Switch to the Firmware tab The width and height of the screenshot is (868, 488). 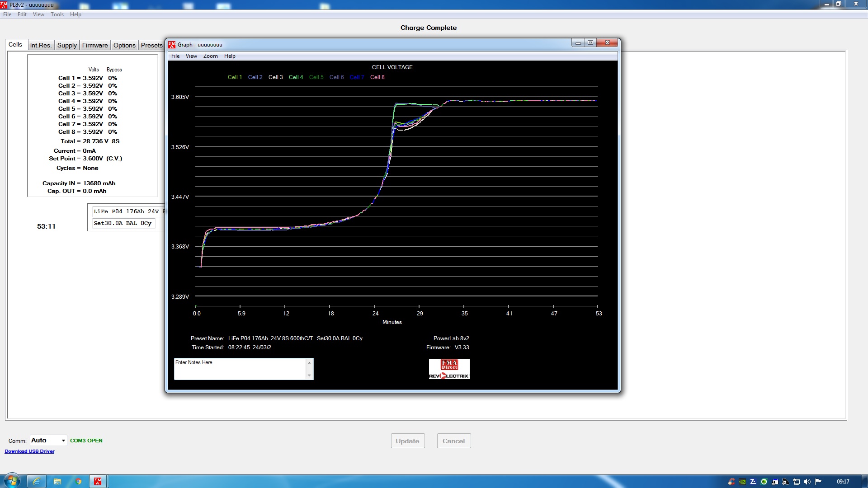pos(95,45)
